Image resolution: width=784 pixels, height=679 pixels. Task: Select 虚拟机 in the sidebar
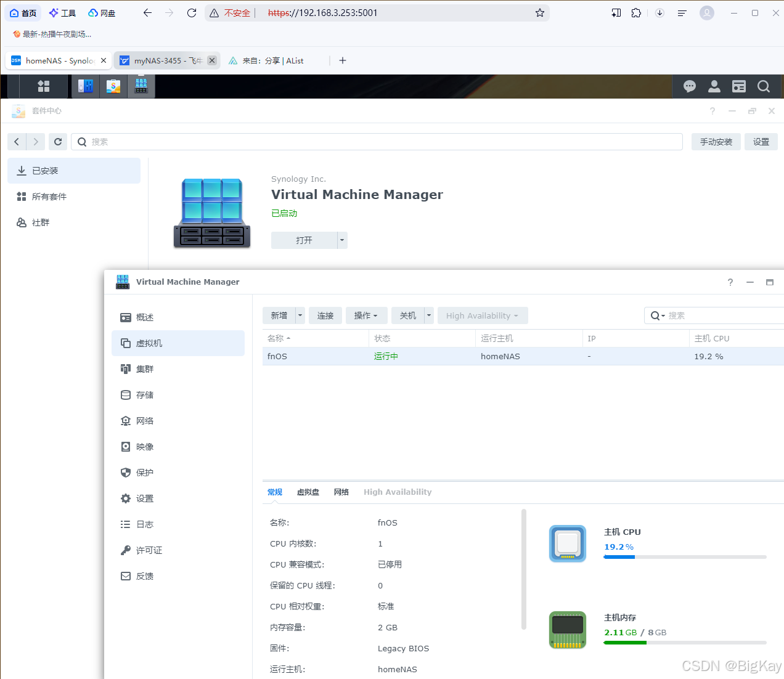(x=178, y=343)
